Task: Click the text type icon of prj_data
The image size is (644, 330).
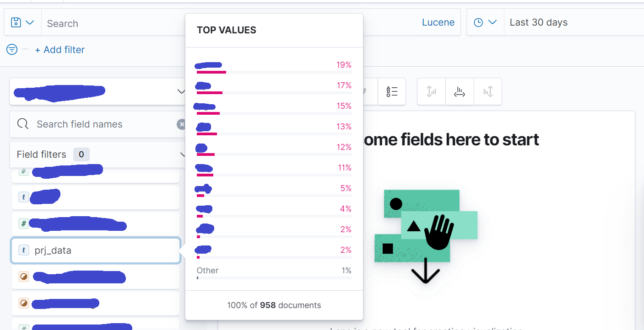Action: 23,250
